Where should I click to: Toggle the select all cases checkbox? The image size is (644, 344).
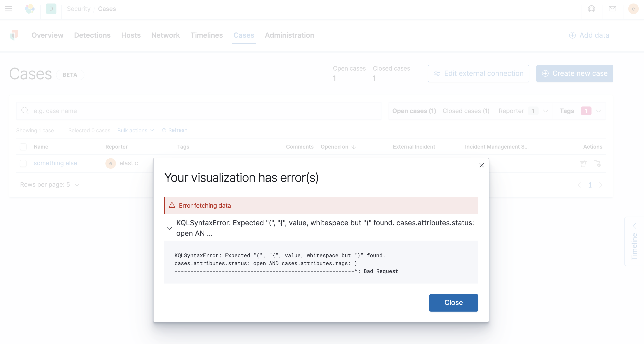23,147
